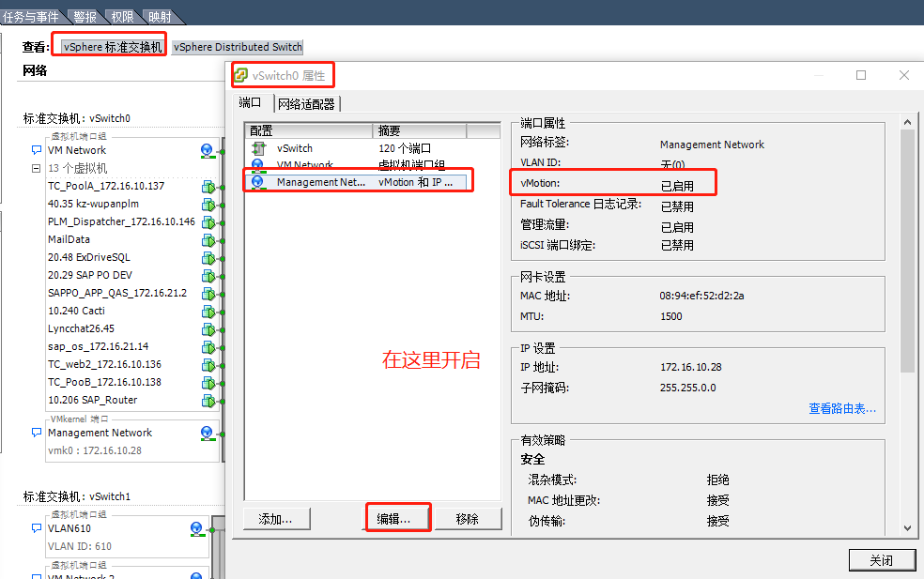This screenshot has height=579, width=924.
Task: Click the VM icon beside 20.29 SAP PO DEV
Action: (208, 276)
